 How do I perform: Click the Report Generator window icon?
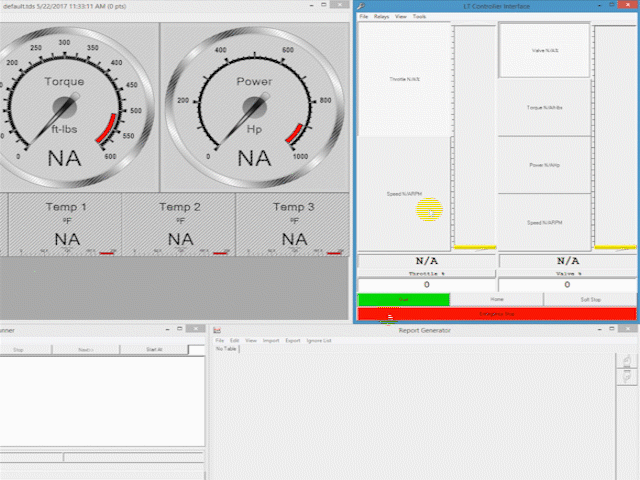217,330
